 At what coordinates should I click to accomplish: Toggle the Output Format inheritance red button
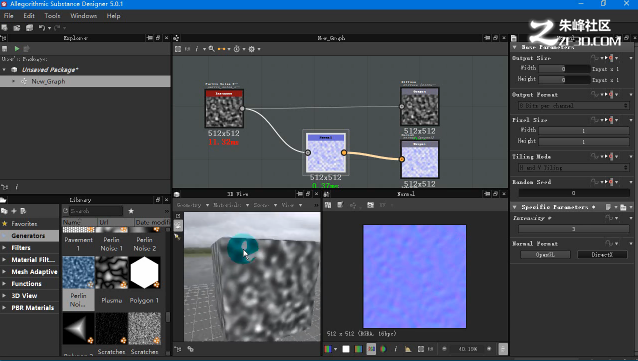tap(611, 95)
